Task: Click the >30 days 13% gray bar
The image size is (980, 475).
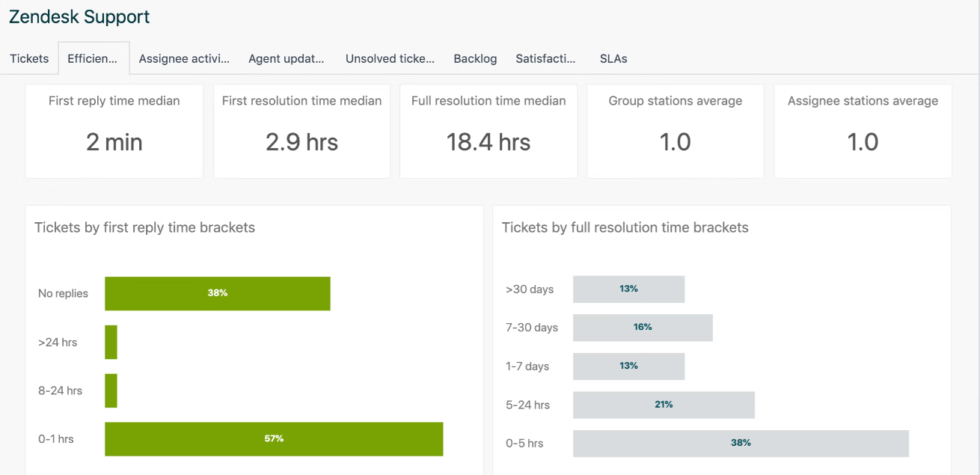Action: point(629,289)
